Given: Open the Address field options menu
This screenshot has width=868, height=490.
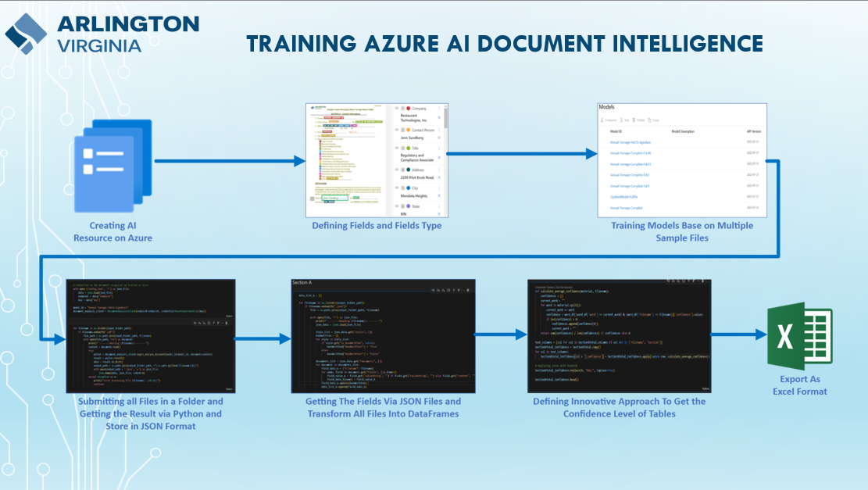Looking at the screenshot, I should tap(439, 170).
